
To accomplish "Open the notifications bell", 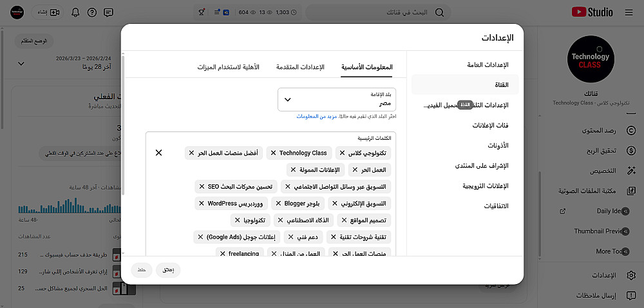I will (75, 12).
